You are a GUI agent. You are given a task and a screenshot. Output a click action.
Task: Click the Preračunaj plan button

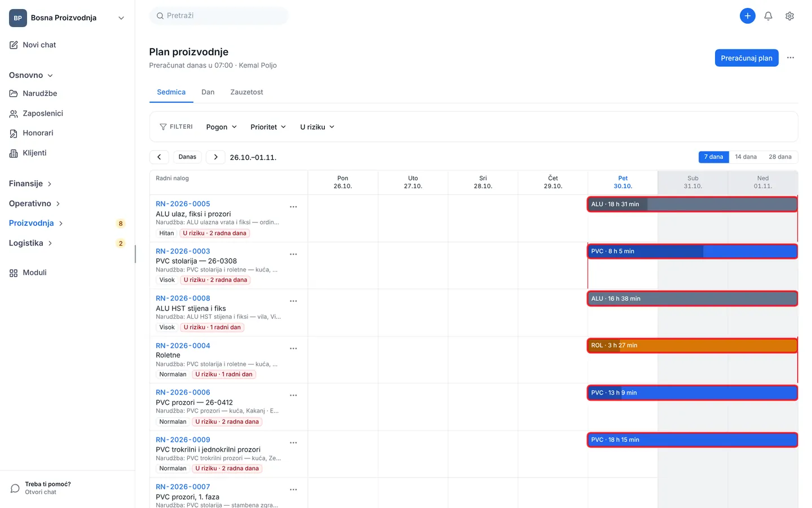(747, 58)
